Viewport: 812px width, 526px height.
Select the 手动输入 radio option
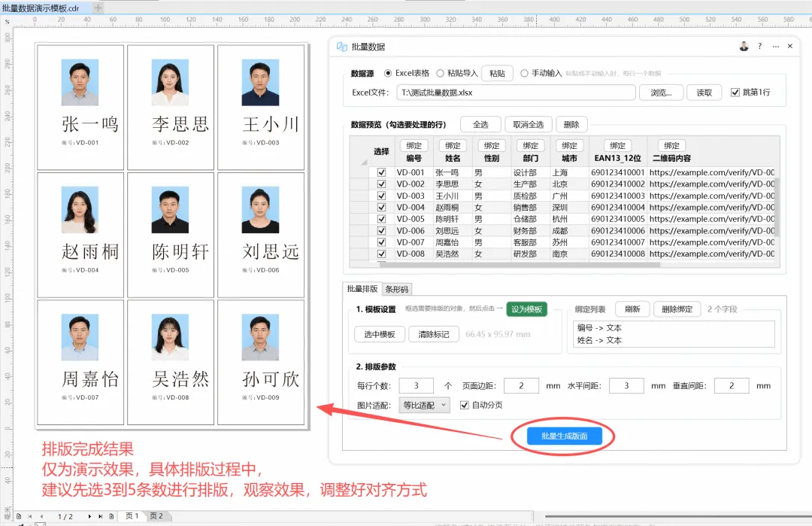[x=524, y=73]
